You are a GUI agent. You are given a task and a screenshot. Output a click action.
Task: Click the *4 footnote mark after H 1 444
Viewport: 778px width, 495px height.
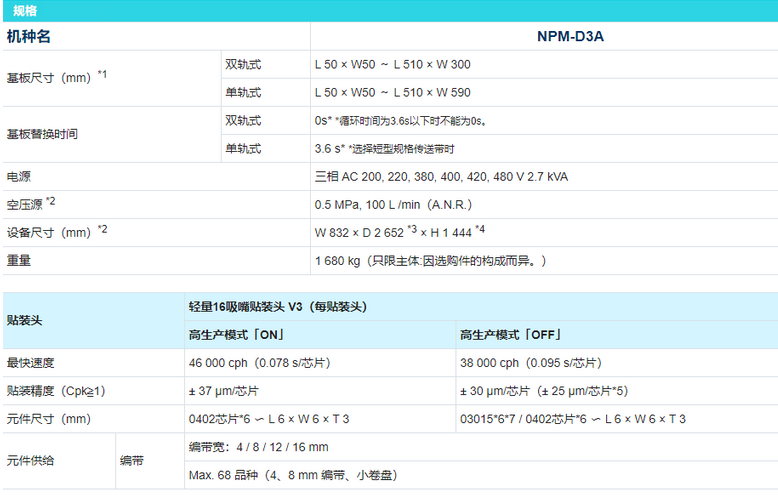click(480, 229)
